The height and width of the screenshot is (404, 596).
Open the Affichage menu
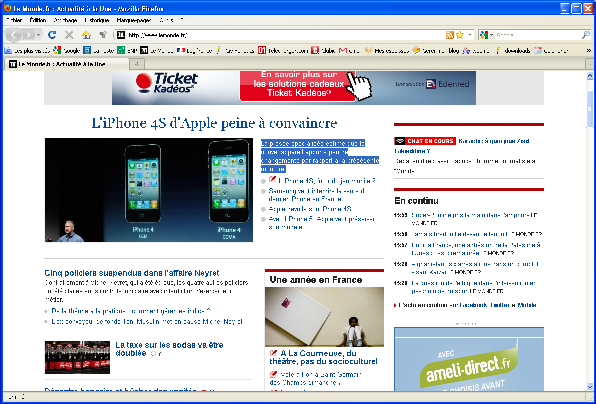65,20
